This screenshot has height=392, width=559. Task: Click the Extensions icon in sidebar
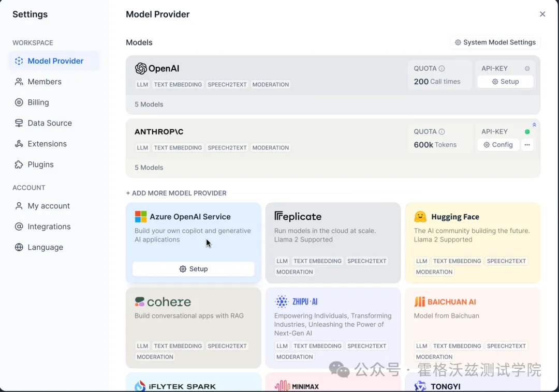[19, 143]
